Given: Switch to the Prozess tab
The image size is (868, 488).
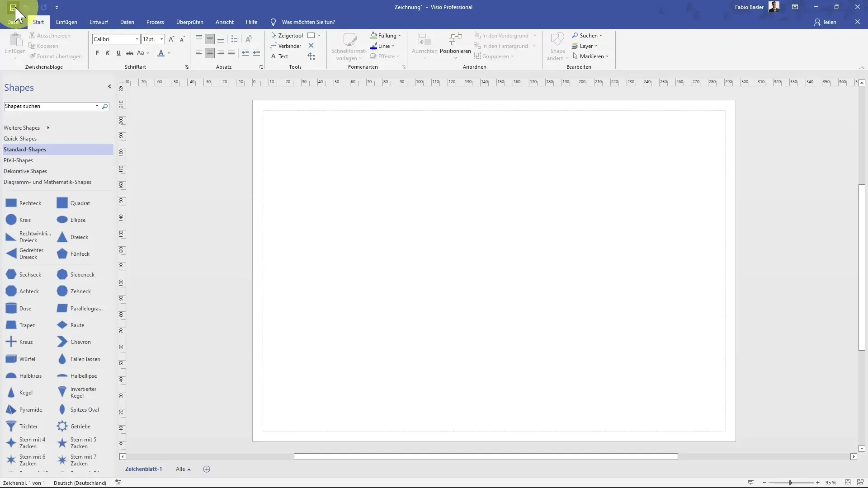Looking at the screenshot, I should [x=155, y=22].
